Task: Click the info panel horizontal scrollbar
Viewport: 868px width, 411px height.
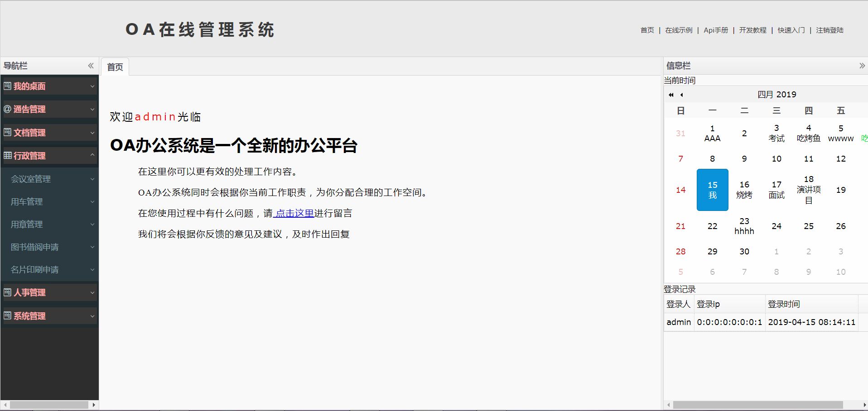Action: (x=757, y=405)
